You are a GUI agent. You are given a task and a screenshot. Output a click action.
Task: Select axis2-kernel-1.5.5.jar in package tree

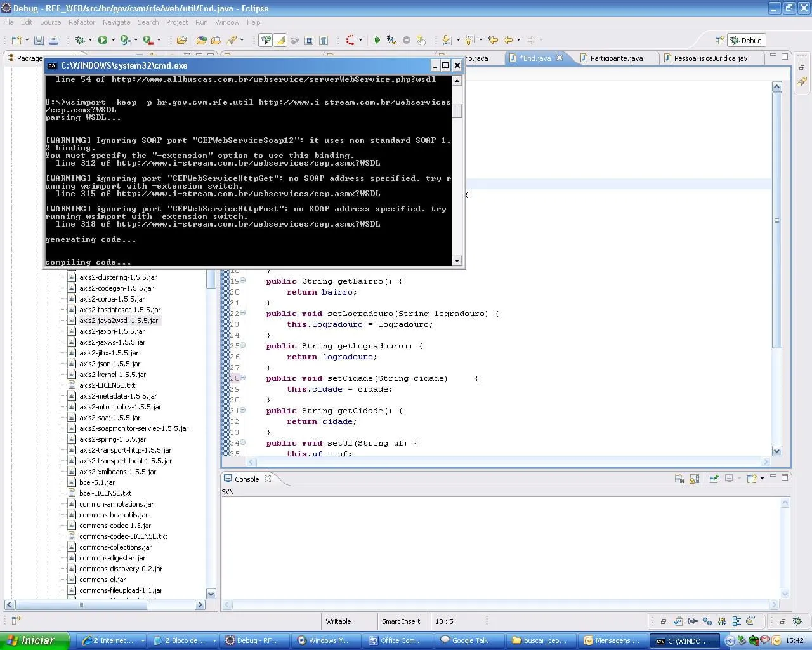[112, 375]
